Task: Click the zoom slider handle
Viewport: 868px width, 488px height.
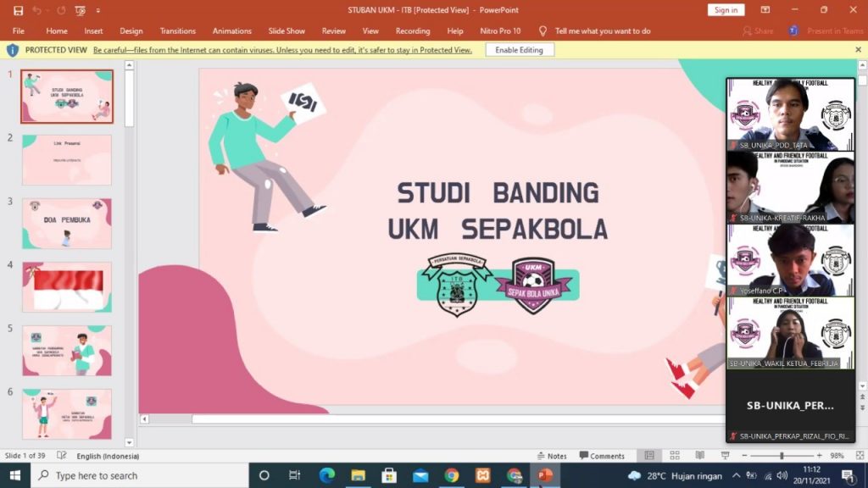Action: coord(782,455)
